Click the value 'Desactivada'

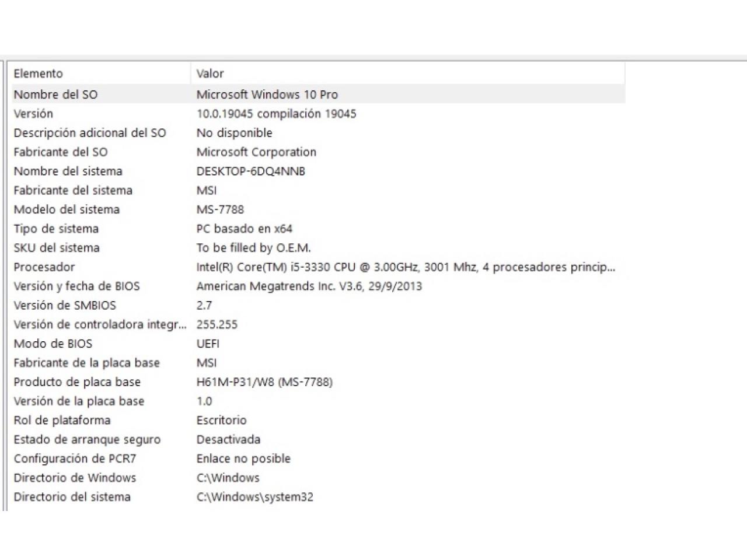[x=228, y=440]
